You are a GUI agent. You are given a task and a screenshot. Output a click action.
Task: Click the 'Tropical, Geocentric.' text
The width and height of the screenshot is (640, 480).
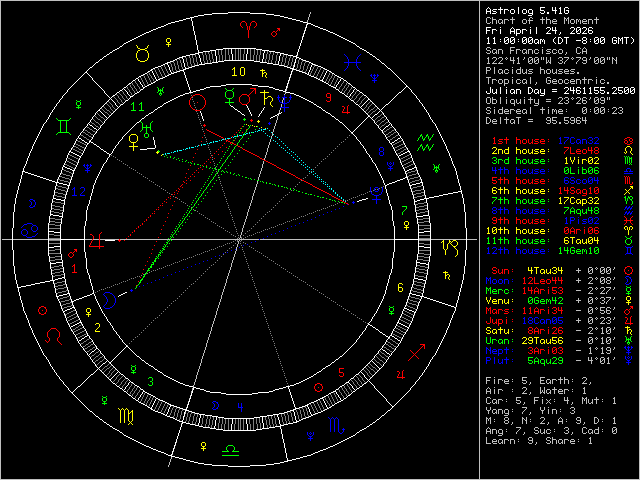coord(548,81)
